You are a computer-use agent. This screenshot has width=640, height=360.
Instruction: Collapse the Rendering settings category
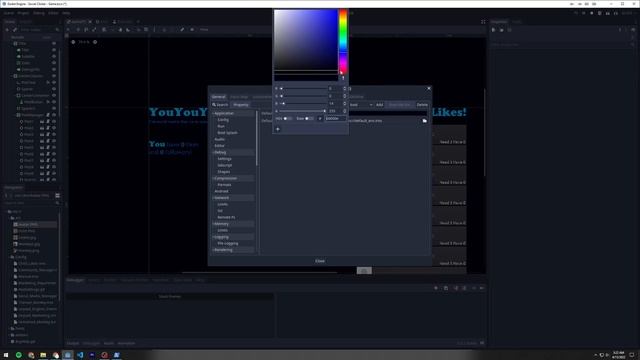click(x=213, y=250)
